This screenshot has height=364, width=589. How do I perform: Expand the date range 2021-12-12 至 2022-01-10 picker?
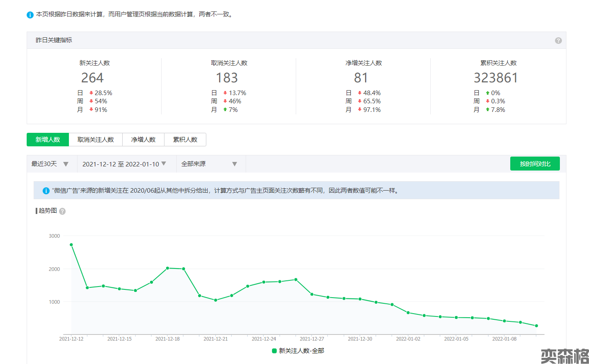[124, 164]
